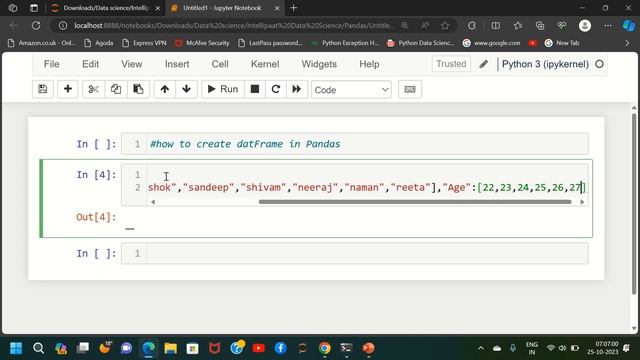Open the browser profile avatar
The image size is (640, 360).
pyautogui.click(x=585, y=25)
